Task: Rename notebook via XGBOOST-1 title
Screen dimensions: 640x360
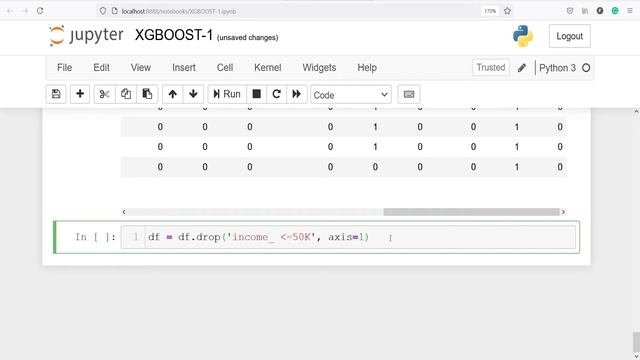Action: point(174,36)
